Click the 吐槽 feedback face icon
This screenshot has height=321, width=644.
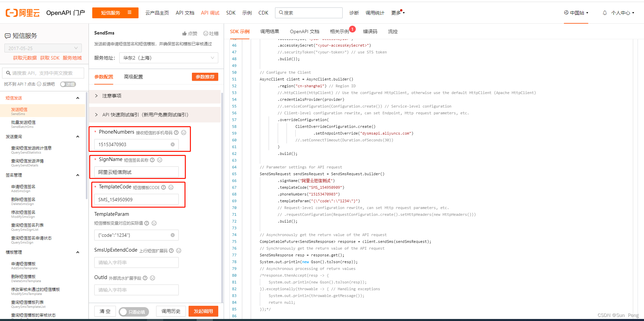tap(205, 33)
